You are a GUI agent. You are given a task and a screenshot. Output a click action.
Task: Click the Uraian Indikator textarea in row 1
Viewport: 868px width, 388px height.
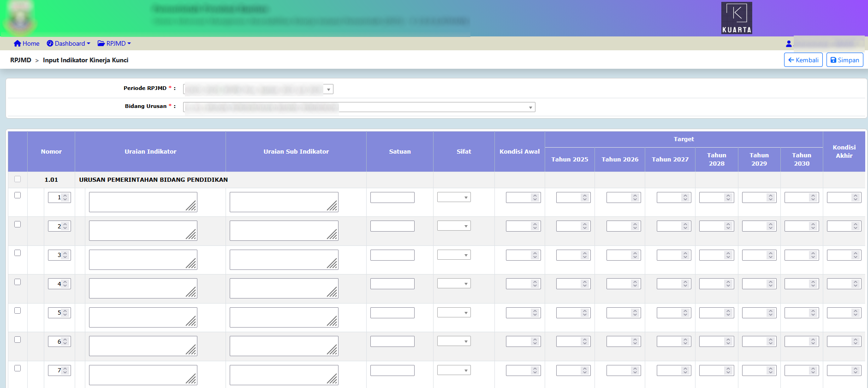tap(143, 202)
